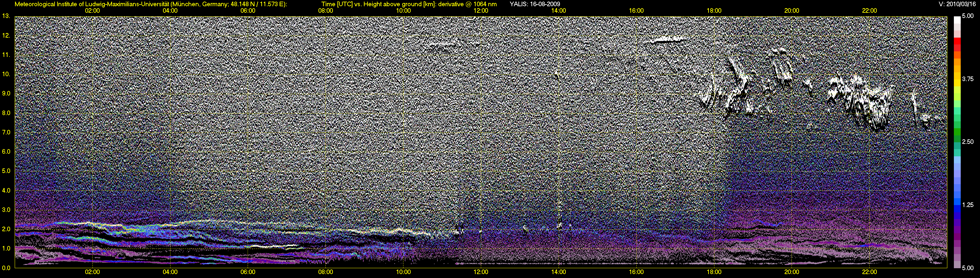This screenshot has width=980, height=278.
Task: Click the 4.0 height axis label
Action: pyautogui.click(x=6, y=190)
